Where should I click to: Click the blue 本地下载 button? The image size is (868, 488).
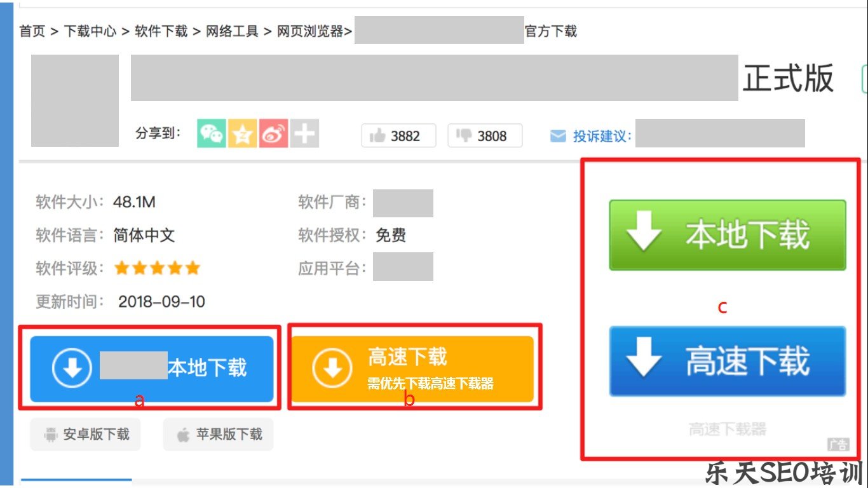coord(151,369)
